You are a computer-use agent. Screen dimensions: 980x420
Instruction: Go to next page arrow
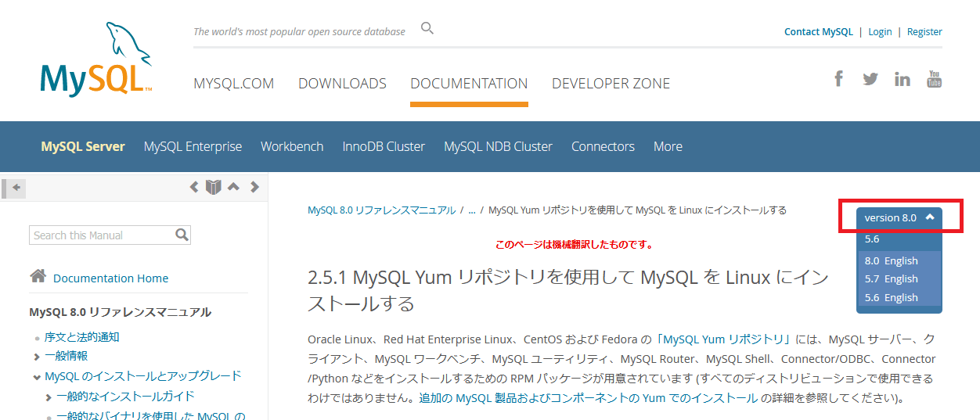(254, 187)
